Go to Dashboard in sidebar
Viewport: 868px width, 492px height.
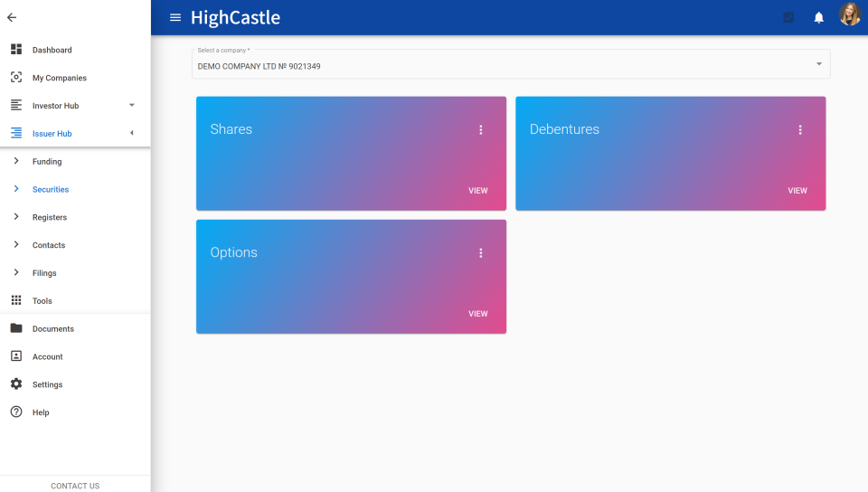(52, 50)
